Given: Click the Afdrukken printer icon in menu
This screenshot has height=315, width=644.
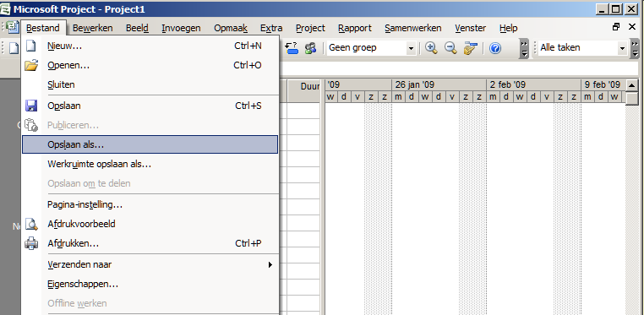Looking at the screenshot, I should [31, 243].
